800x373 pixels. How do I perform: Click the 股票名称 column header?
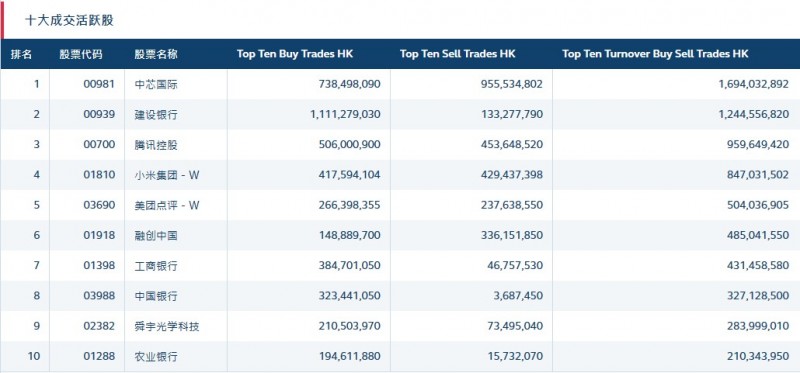pyautogui.click(x=156, y=54)
